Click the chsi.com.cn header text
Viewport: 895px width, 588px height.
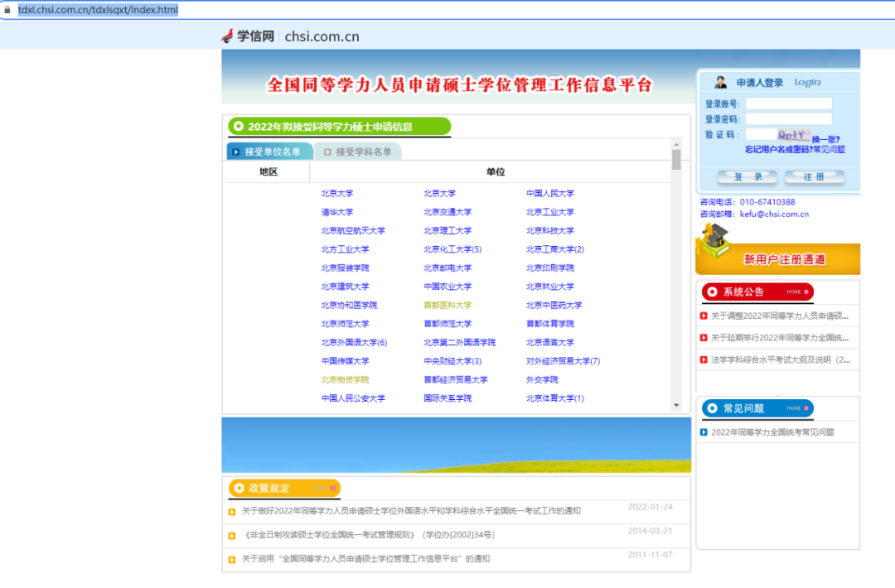322,36
